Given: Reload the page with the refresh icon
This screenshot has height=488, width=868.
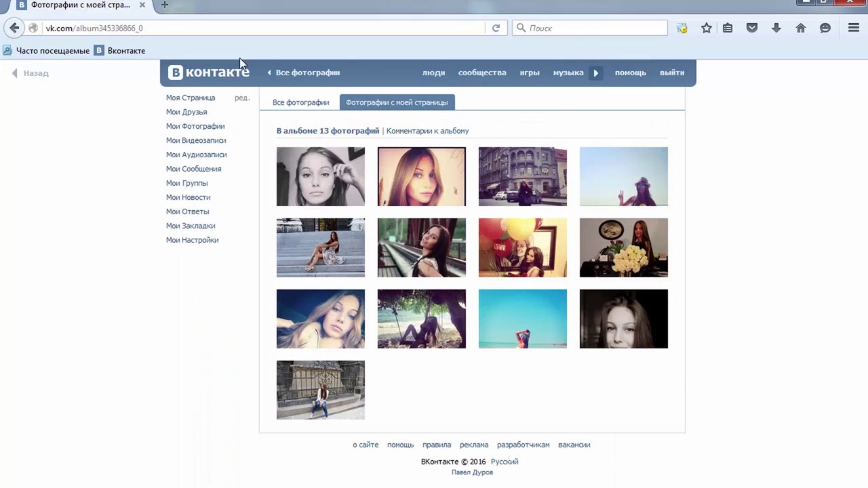Looking at the screenshot, I should [496, 28].
